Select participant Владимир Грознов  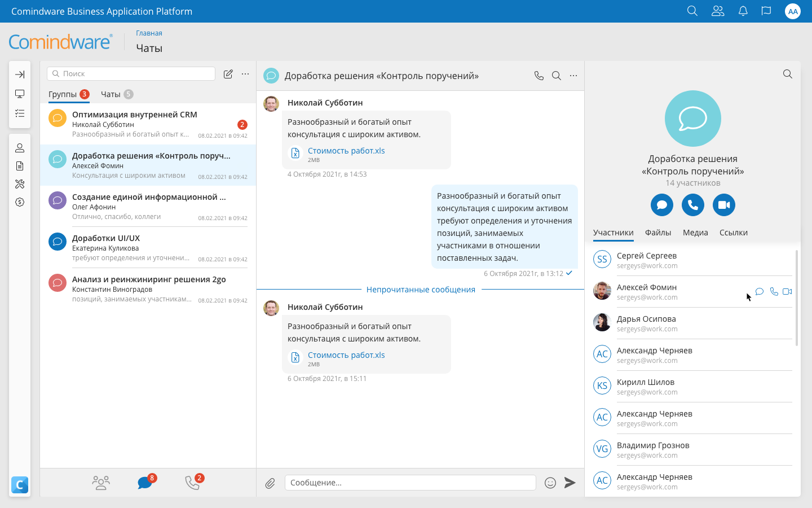692,449
